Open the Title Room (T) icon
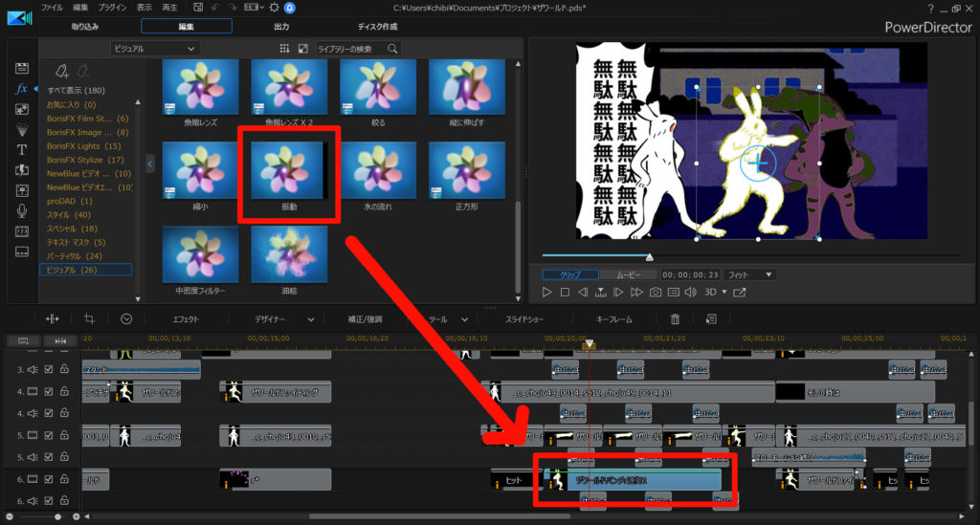Screen dimensions: 980x525 click(x=22, y=150)
